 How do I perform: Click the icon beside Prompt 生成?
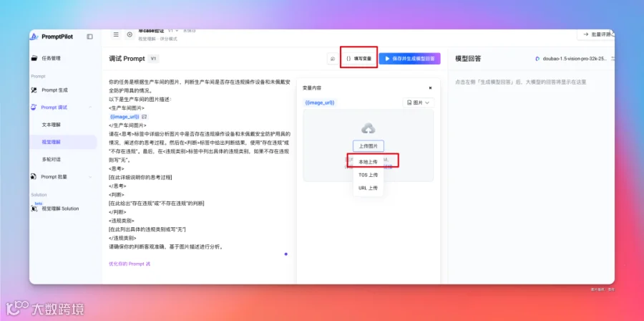34,90
